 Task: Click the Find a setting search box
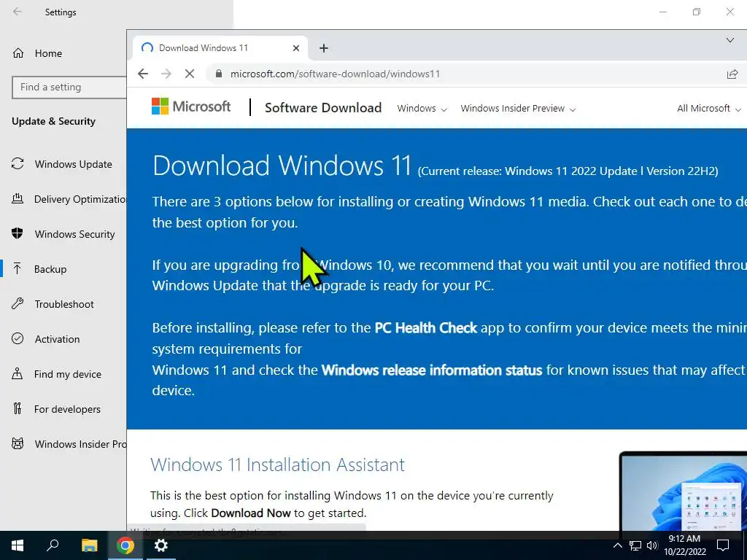pos(69,87)
